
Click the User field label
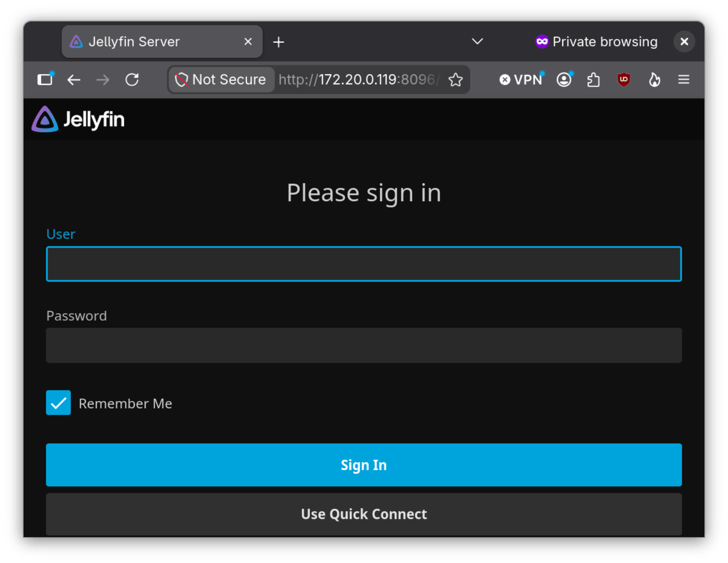[61, 234]
